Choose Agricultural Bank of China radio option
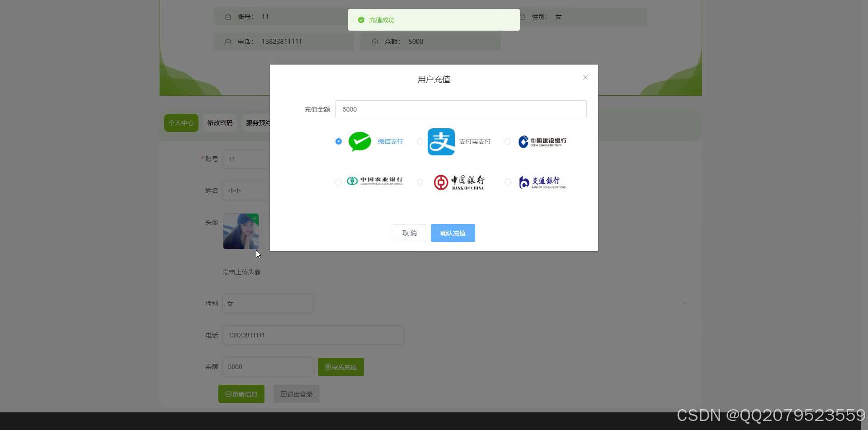The width and height of the screenshot is (868, 430). click(339, 182)
